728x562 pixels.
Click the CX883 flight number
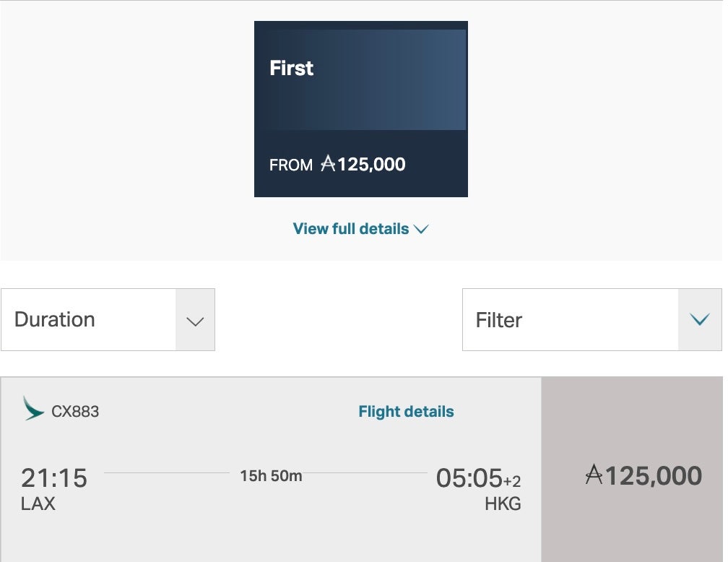75,412
